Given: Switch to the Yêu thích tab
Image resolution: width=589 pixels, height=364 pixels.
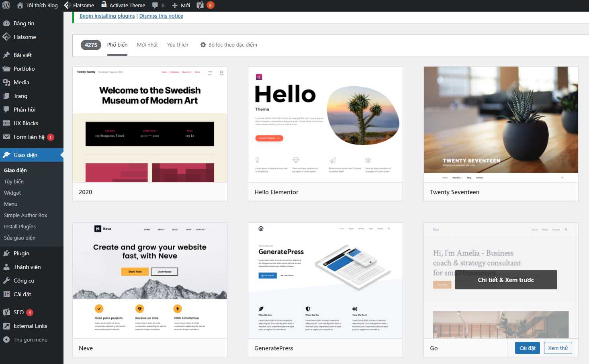Looking at the screenshot, I should (178, 45).
